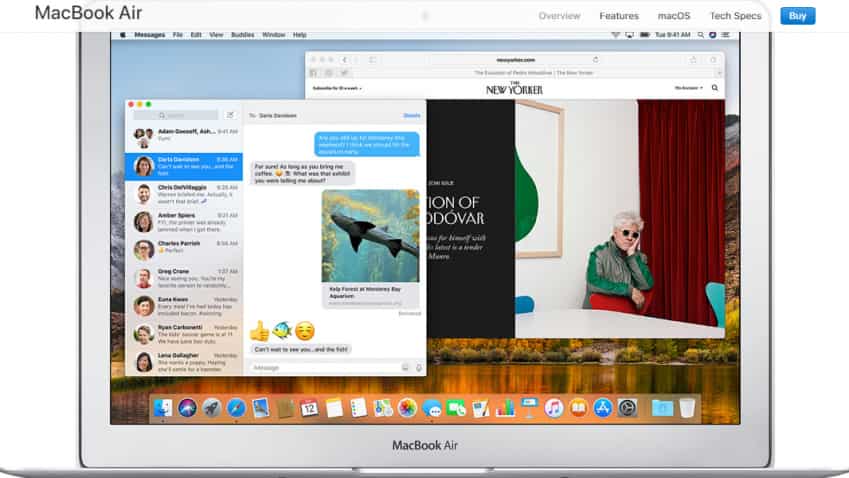
Task: Expand account dropdown beside New Yorker search
Action: click(688, 88)
